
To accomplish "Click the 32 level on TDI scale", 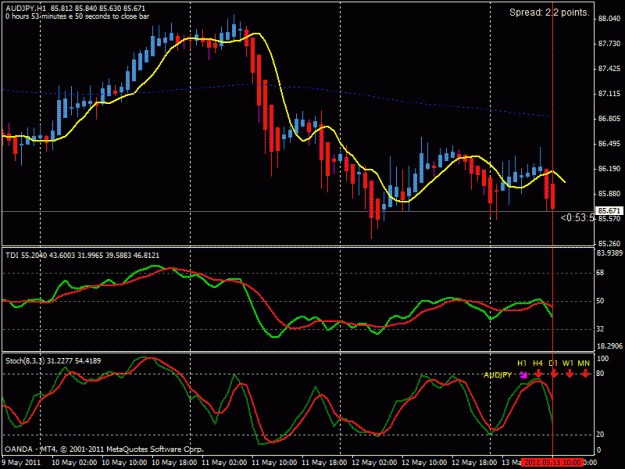I will point(600,329).
